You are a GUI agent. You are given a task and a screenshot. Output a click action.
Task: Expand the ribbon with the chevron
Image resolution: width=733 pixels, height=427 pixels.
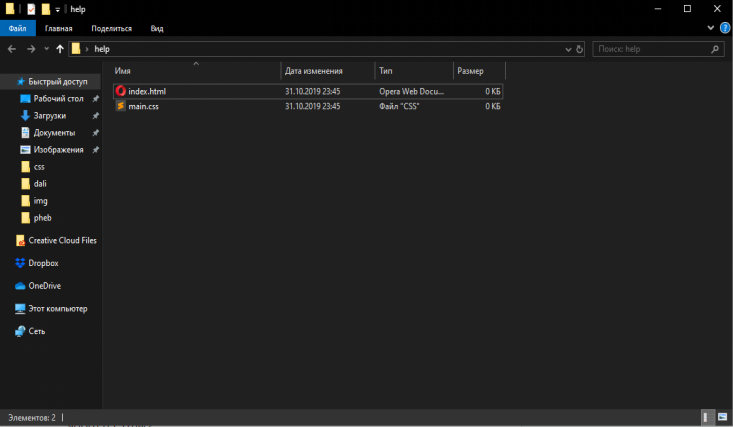tap(711, 28)
